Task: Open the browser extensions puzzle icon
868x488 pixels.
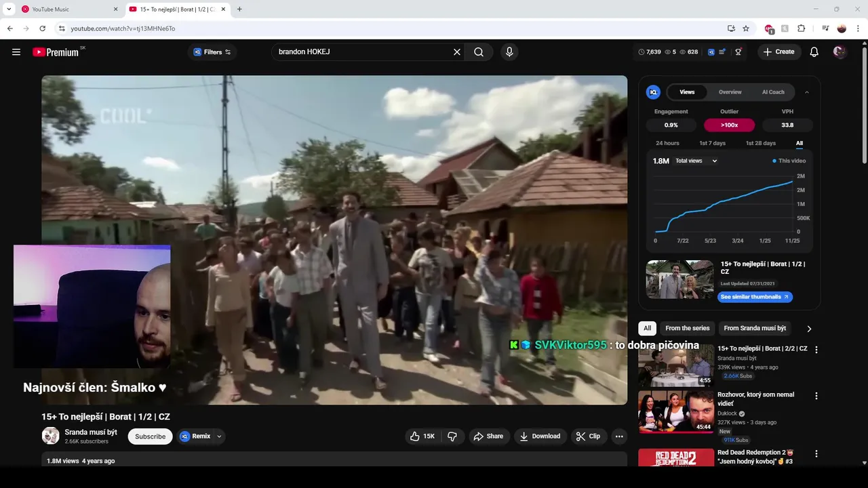Action: [802, 28]
